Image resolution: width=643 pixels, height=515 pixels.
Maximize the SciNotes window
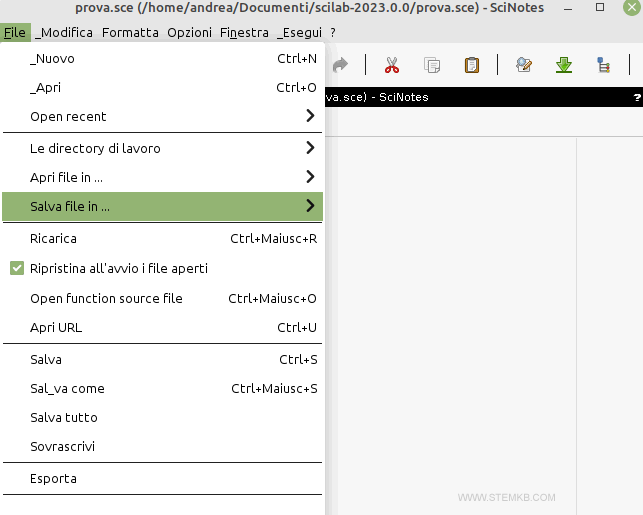(599, 8)
